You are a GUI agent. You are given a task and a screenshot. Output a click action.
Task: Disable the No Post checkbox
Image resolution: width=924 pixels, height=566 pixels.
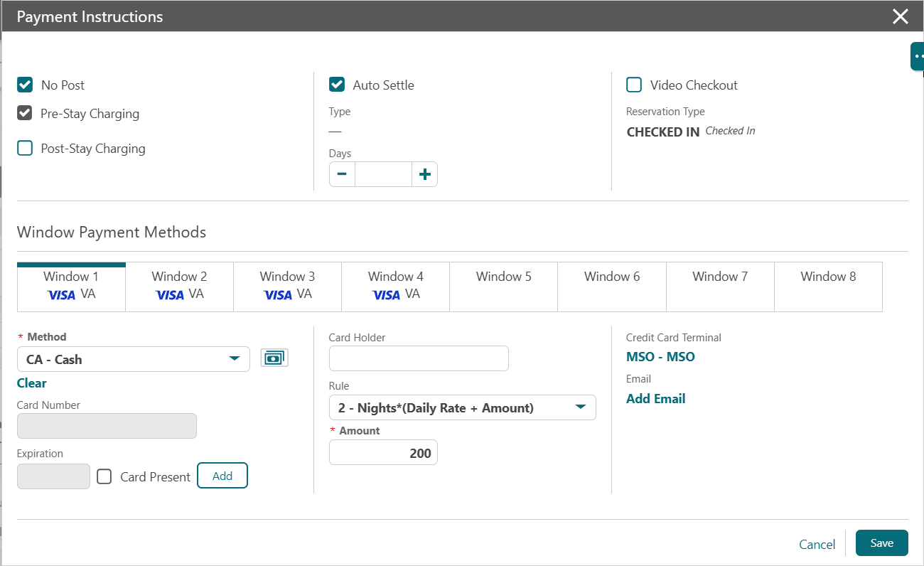25,85
